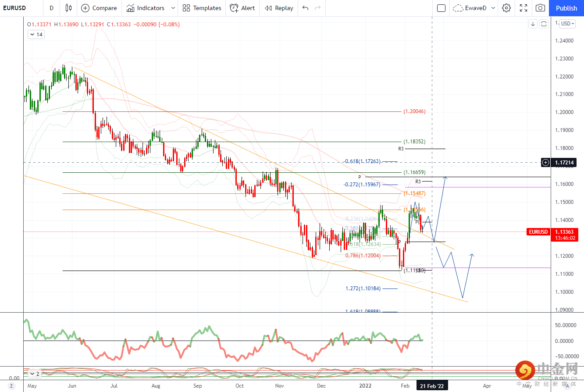Click the 1.20000 price axis label

(564, 112)
